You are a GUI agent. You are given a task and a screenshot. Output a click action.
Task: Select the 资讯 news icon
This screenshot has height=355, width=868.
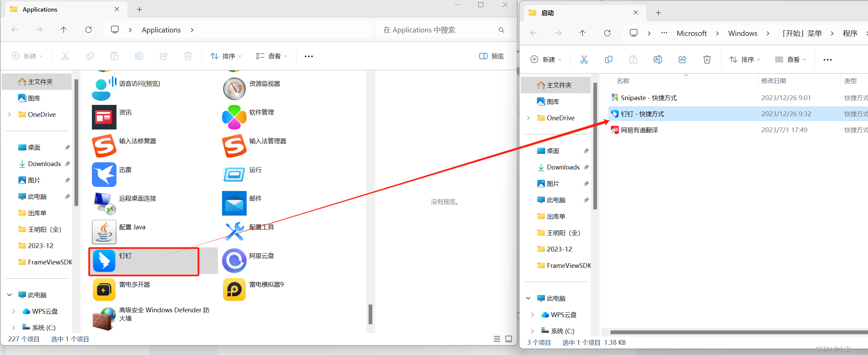(104, 117)
